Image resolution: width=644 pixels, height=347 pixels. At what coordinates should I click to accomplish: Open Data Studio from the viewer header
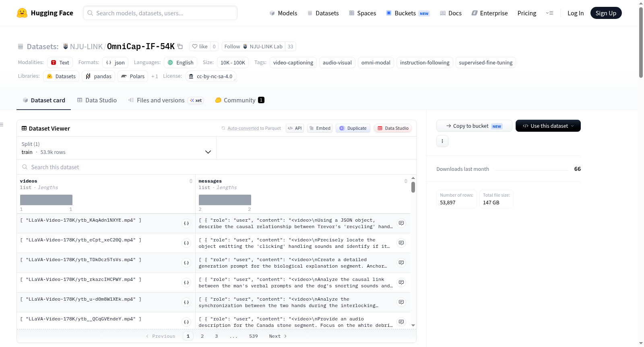point(393,128)
